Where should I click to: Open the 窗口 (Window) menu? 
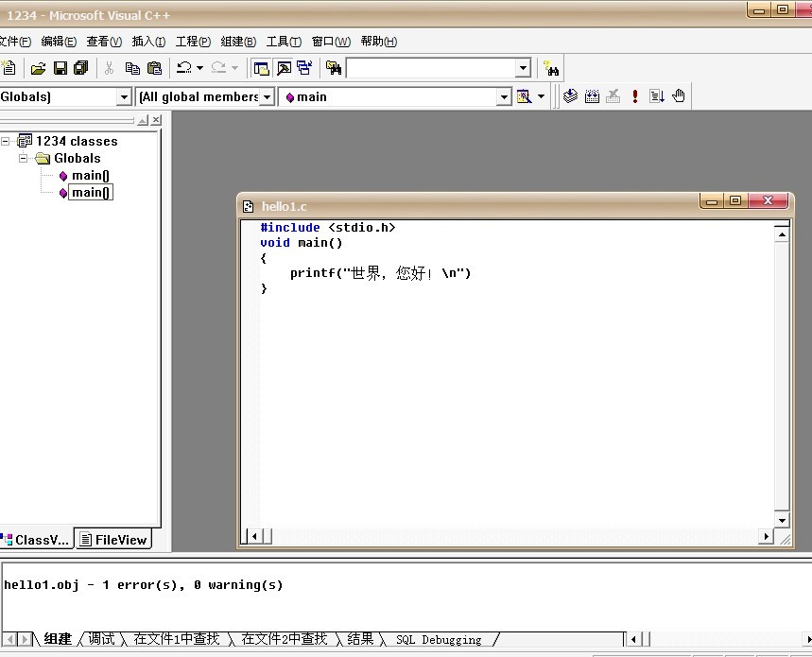[331, 42]
